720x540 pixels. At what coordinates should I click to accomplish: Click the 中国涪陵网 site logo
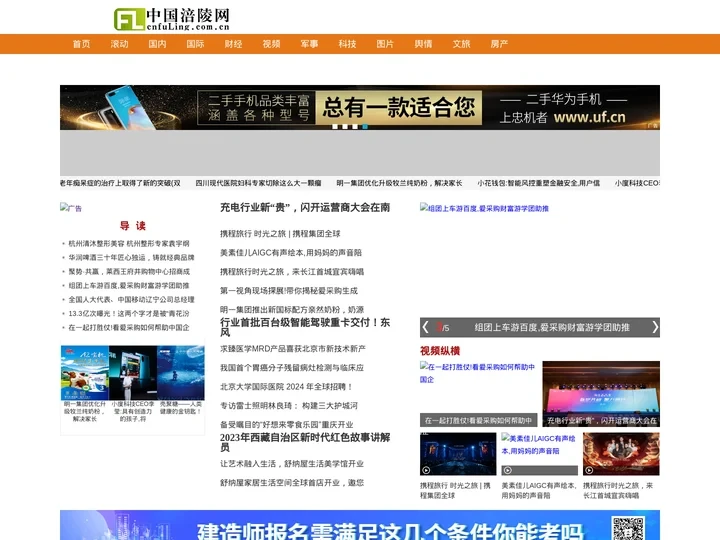click(x=172, y=19)
